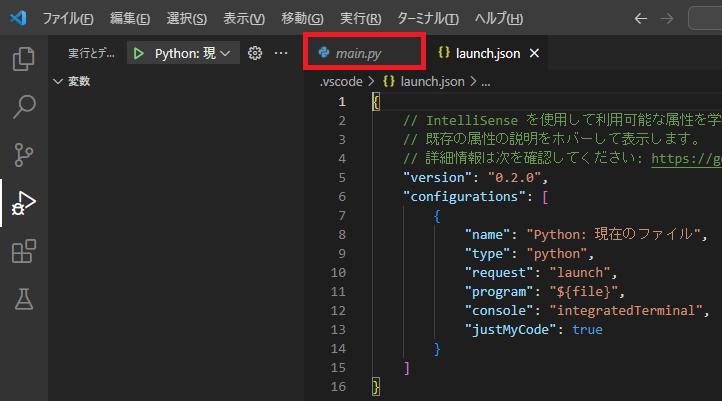Open the 選択(S) menu
722x401 pixels.
click(186, 19)
